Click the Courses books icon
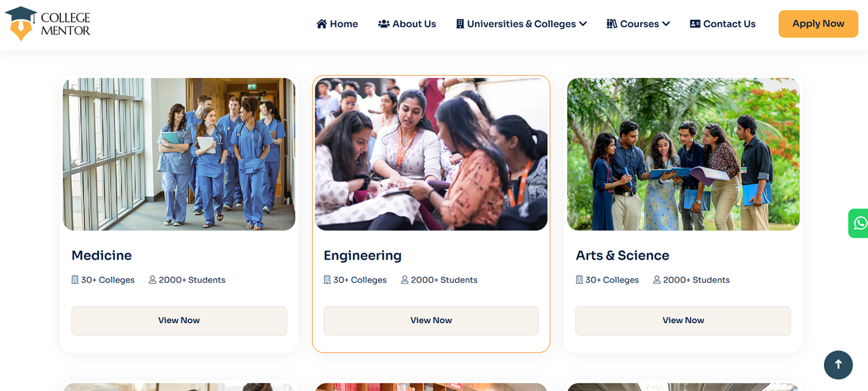This screenshot has height=391, width=868. (x=612, y=24)
